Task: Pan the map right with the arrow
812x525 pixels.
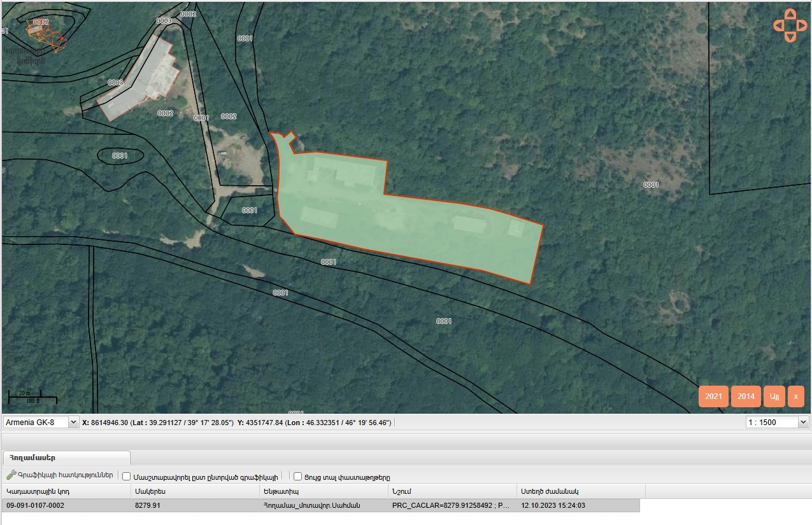Action: click(802, 25)
